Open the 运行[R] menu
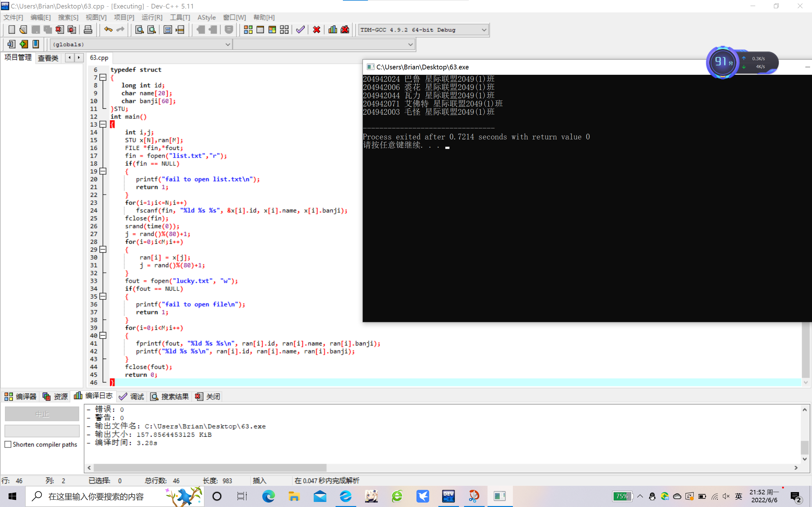Screen dimensions: 812x507 pyautogui.click(x=152, y=17)
